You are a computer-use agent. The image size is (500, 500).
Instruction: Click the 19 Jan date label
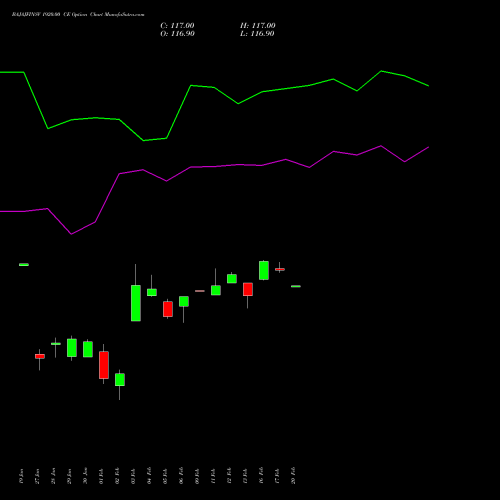tap(22, 476)
